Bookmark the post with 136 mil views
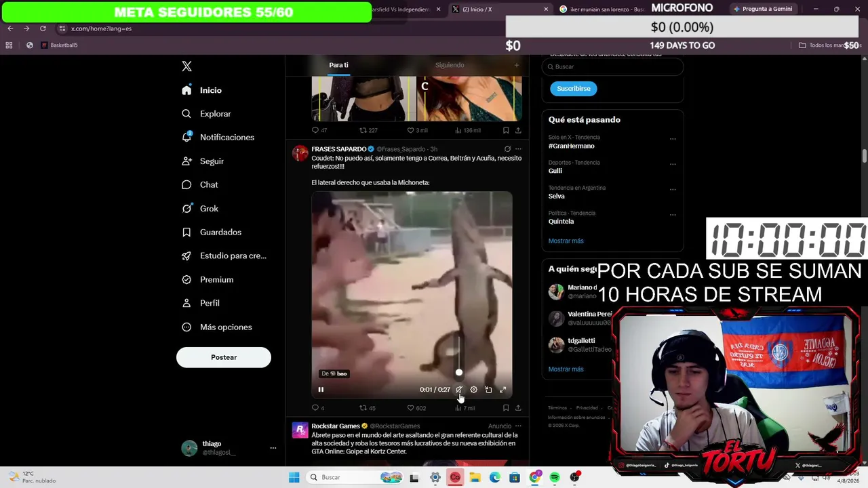 [x=506, y=130]
